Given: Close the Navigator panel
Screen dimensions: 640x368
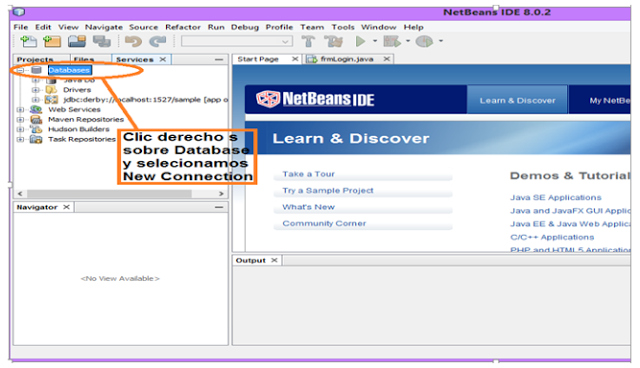Looking at the screenshot, I should click(66, 207).
